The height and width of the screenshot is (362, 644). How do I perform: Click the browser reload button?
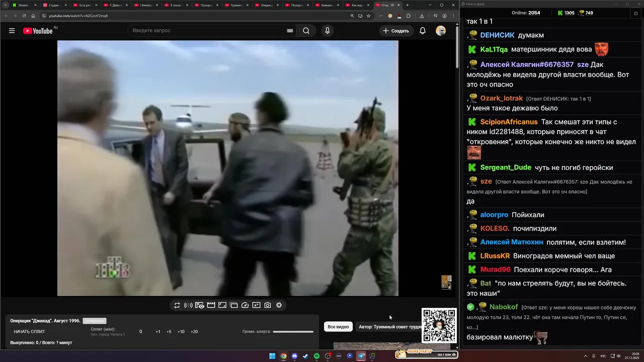pos(24,16)
